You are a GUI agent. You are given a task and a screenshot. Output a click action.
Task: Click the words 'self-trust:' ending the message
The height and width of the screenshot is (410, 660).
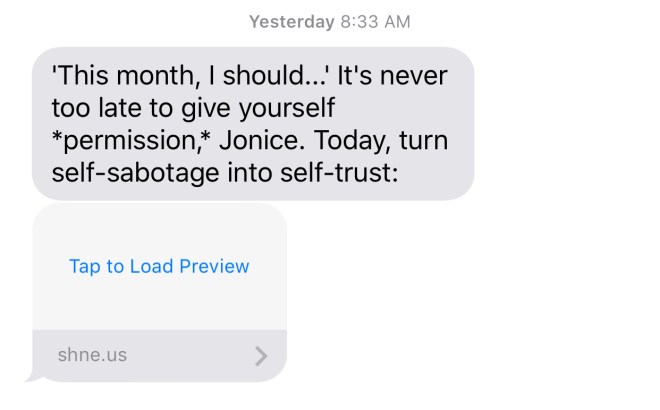tap(339, 173)
